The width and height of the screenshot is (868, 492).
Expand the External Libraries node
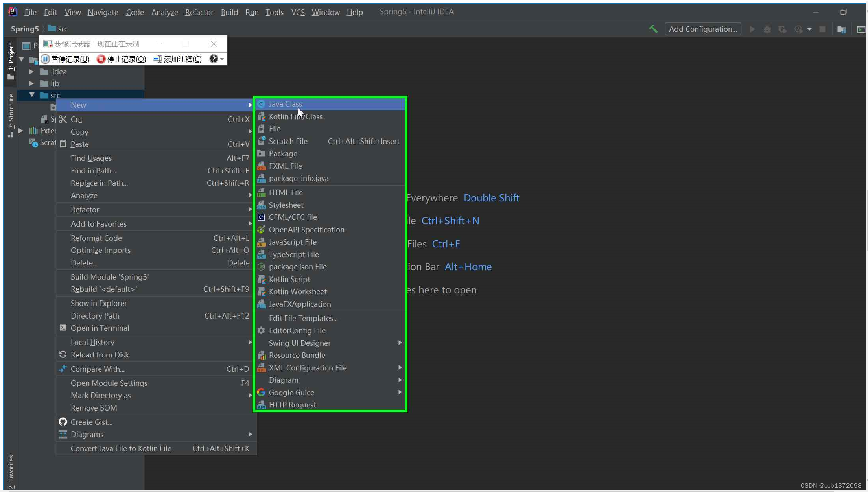[x=21, y=131]
